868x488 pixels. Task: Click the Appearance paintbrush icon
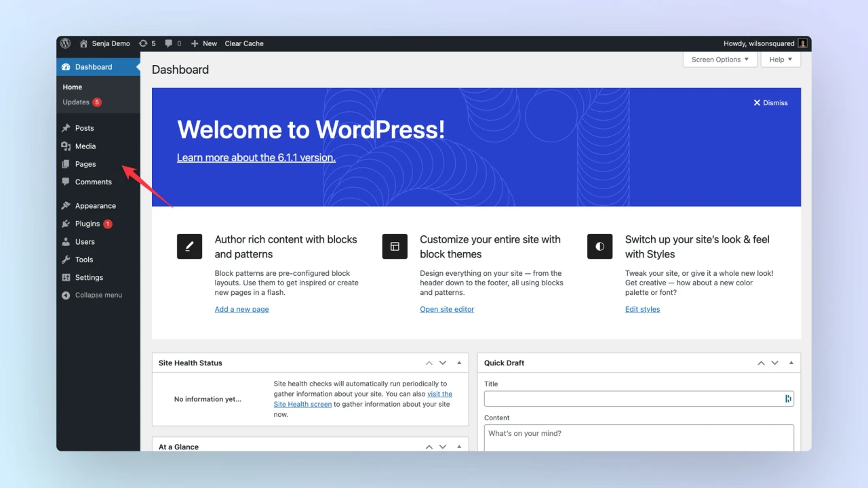(x=66, y=206)
